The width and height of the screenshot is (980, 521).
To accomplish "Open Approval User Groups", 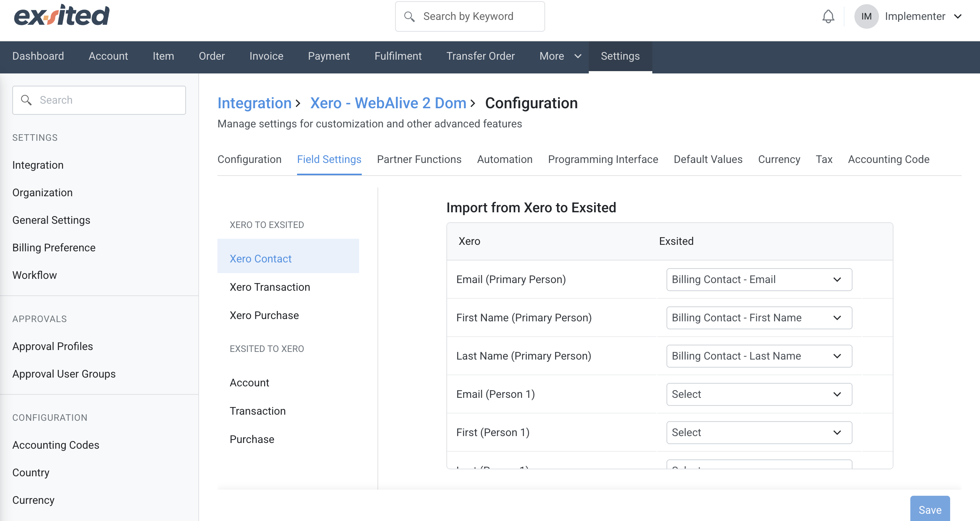I will (x=64, y=374).
